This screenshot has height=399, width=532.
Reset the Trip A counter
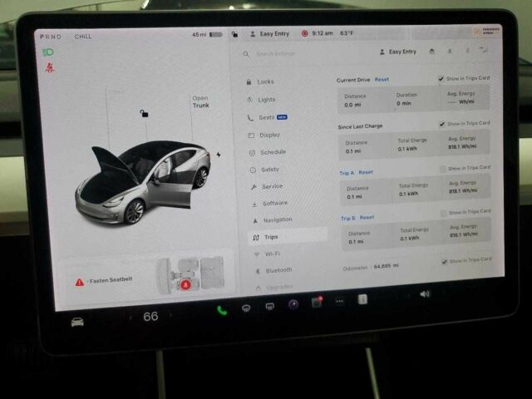coord(366,172)
